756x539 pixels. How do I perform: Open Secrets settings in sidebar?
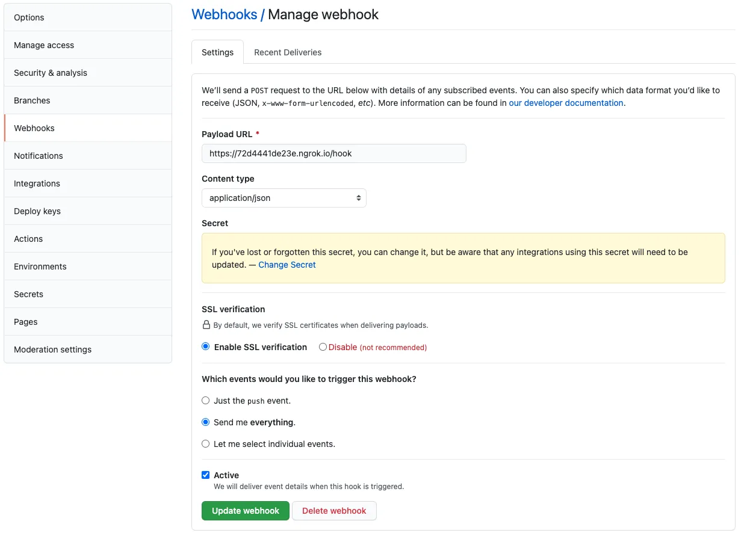(x=88, y=294)
